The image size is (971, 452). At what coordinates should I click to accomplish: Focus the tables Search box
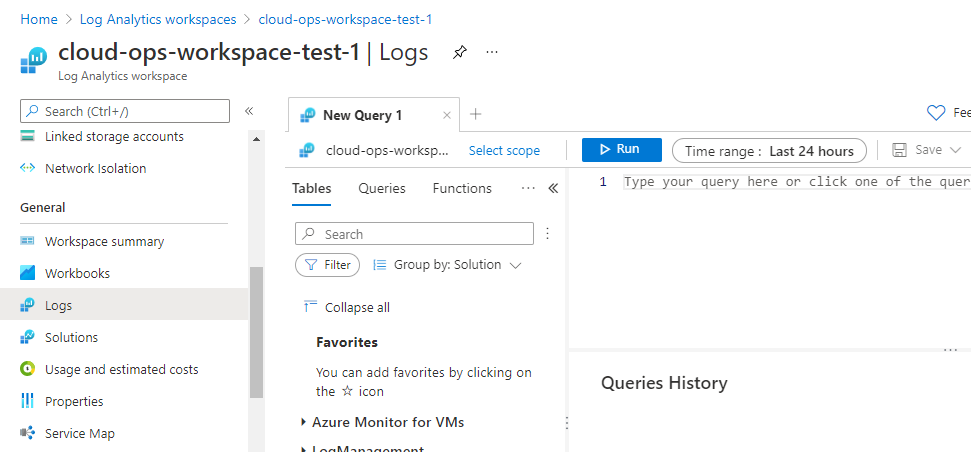click(414, 234)
